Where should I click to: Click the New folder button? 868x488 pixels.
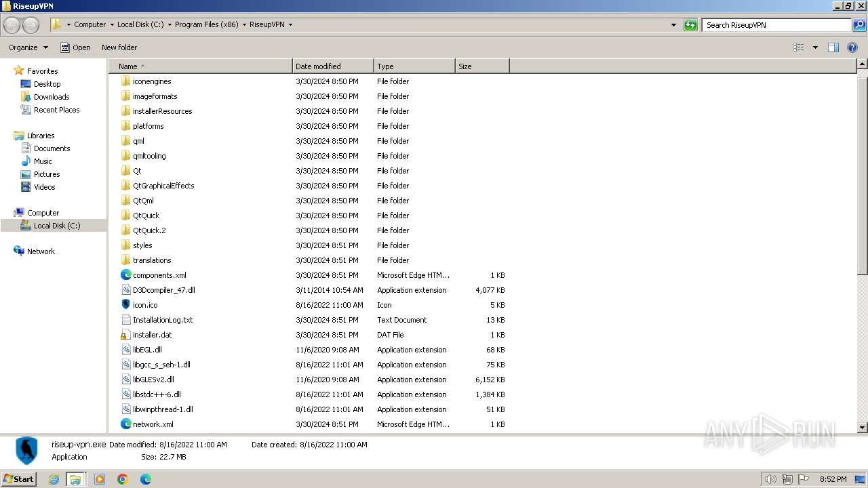(119, 47)
